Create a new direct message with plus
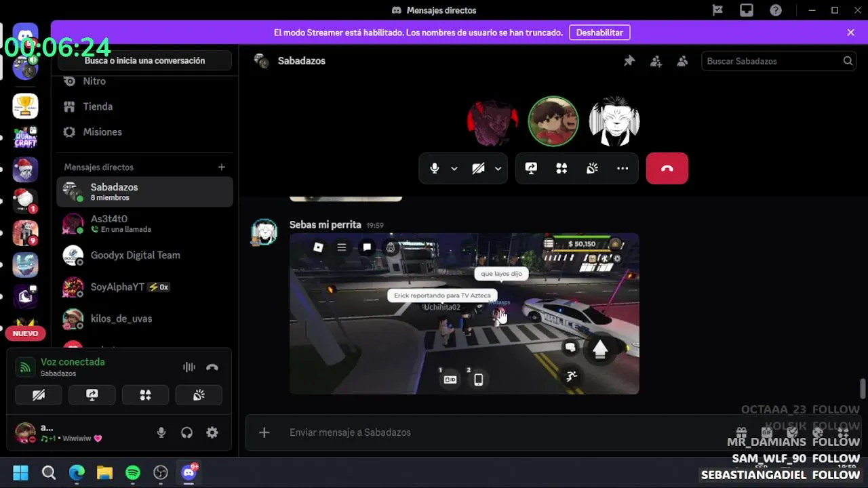The image size is (868, 488). [221, 167]
